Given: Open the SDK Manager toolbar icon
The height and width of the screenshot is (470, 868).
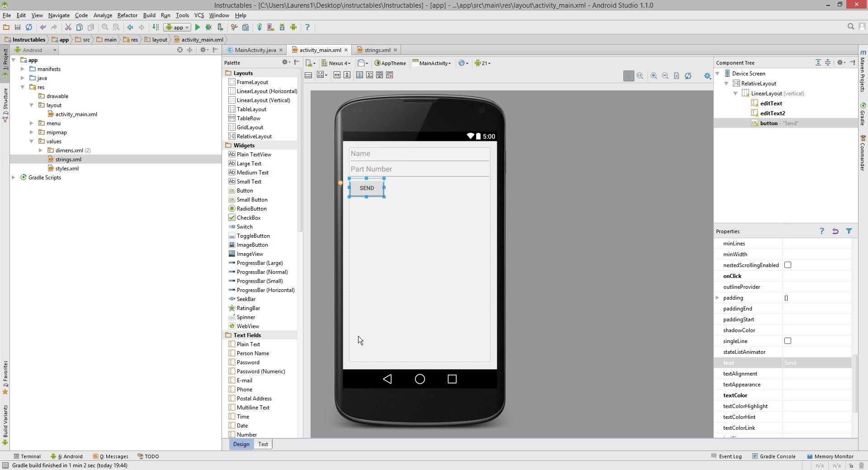Looking at the screenshot, I should [x=282, y=27].
